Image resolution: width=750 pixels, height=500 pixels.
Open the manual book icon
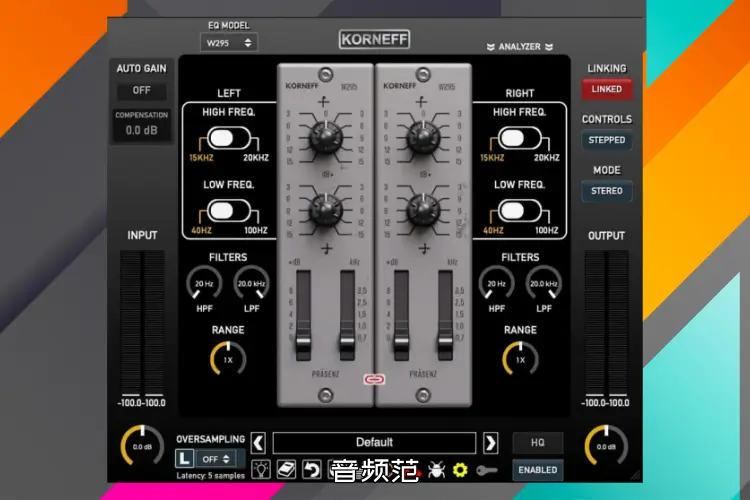click(286, 470)
